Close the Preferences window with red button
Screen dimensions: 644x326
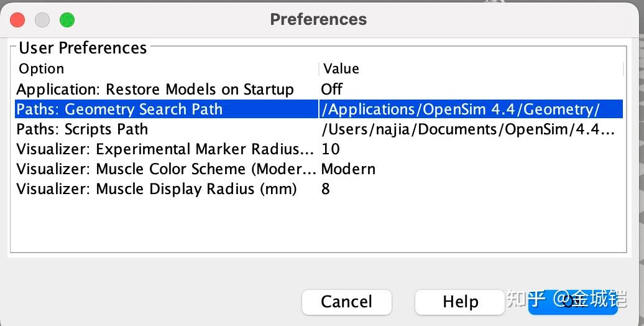tap(17, 19)
